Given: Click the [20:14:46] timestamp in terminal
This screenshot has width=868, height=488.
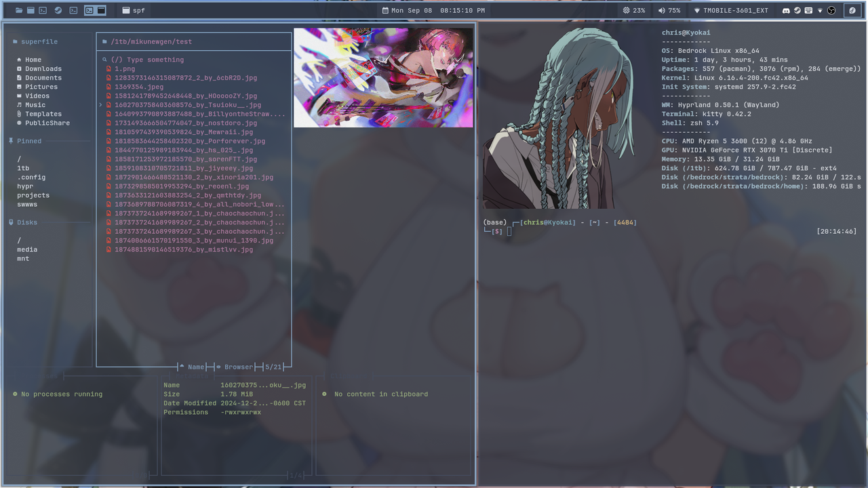Looking at the screenshot, I should pyautogui.click(x=837, y=231).
